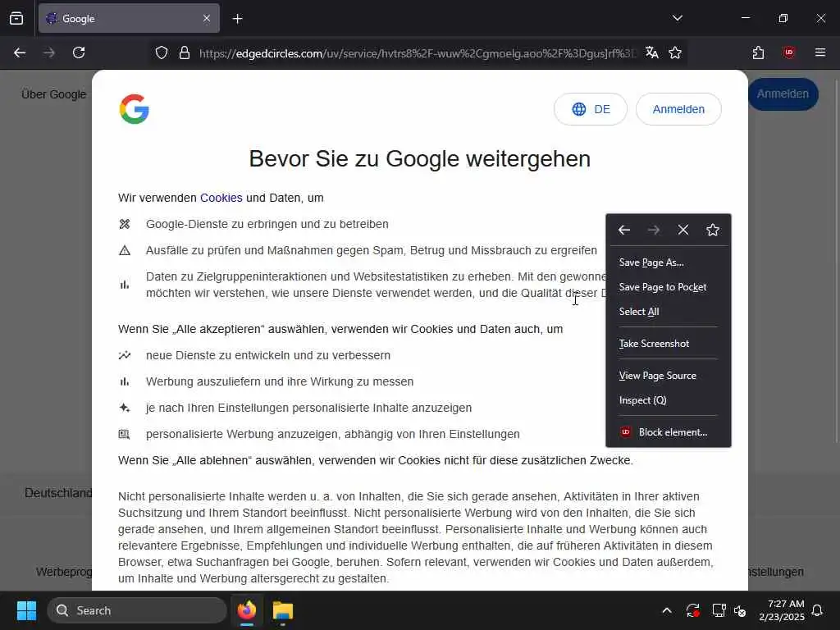This screenshot has width=840, height=630.
Task: Context menu back arrow
Action: tap(624, 231)
